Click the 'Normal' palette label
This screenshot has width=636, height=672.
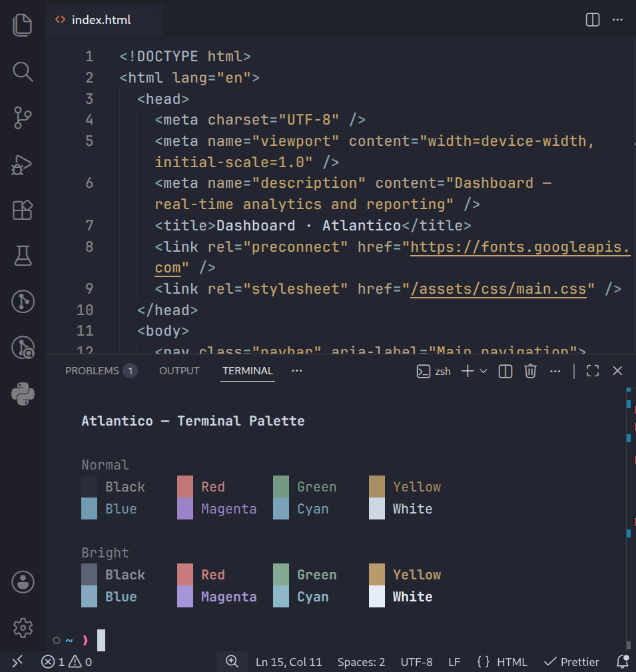pyautogui.click(x=105, y=465)
